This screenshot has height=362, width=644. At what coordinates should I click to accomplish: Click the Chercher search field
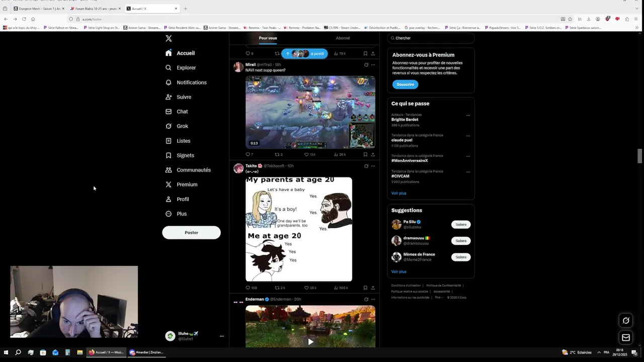[431, 38]
